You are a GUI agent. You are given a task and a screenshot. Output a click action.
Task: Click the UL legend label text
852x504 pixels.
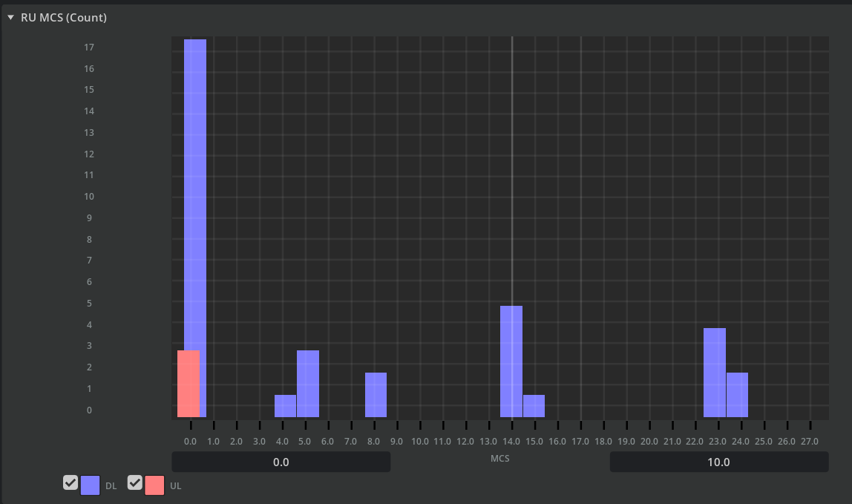pos(176,486)
